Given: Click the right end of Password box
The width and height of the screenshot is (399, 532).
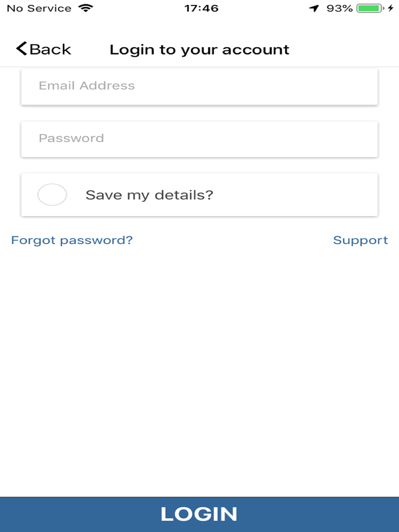Looking at the screenshot, I should (x=359, y=138).
